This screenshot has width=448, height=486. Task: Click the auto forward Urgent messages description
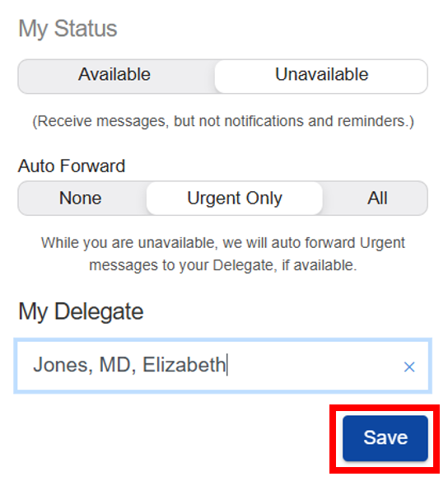click(x=223, y=254)
